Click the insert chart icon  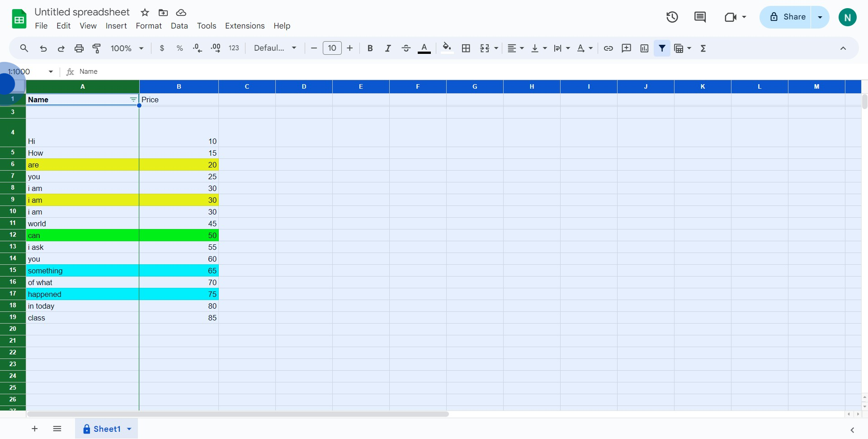point(645,48)
